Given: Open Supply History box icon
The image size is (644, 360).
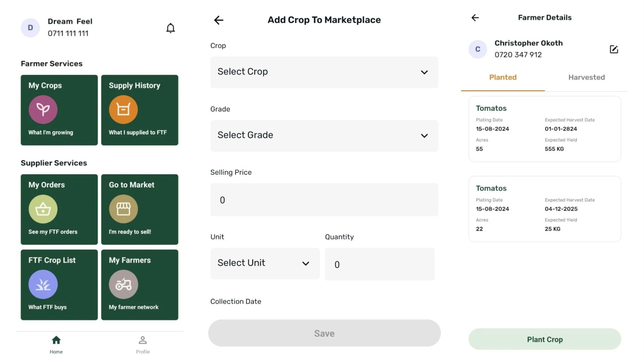Looking at the screenshot, I should pos(123,109).
